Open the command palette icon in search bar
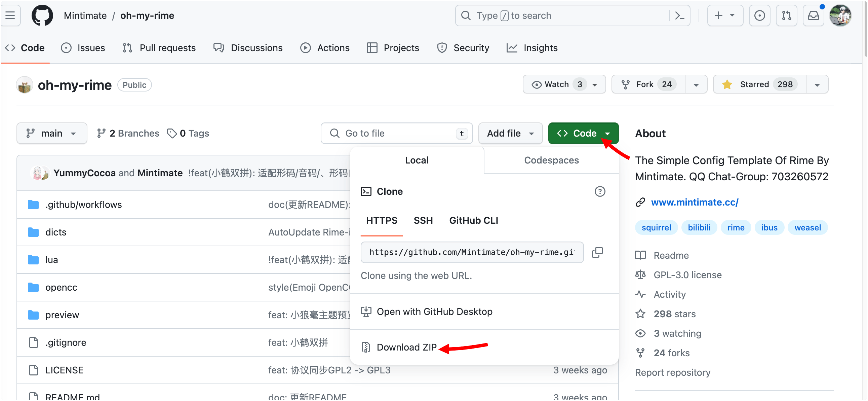The height and width of the screenshot is (401, 868). [679, 15]
